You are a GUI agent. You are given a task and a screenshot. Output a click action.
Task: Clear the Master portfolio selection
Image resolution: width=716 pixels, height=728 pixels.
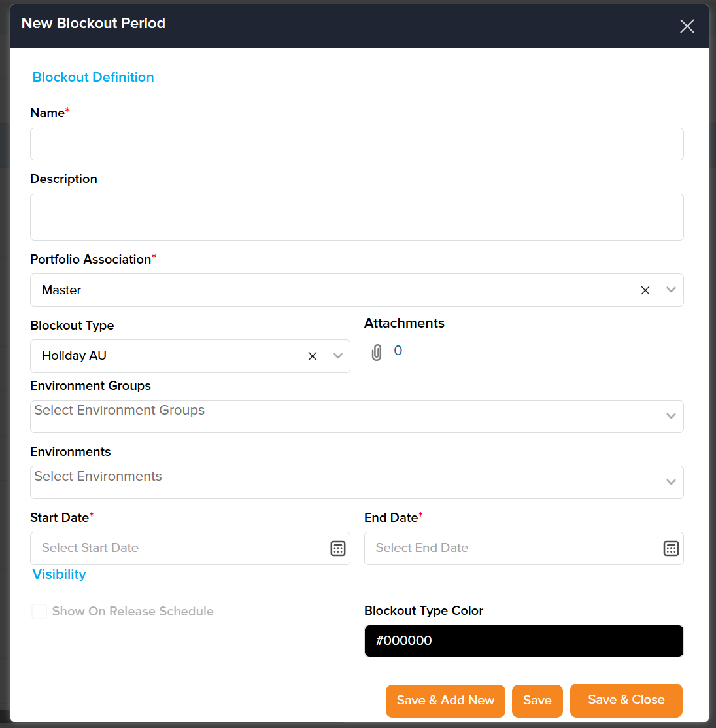645,290
